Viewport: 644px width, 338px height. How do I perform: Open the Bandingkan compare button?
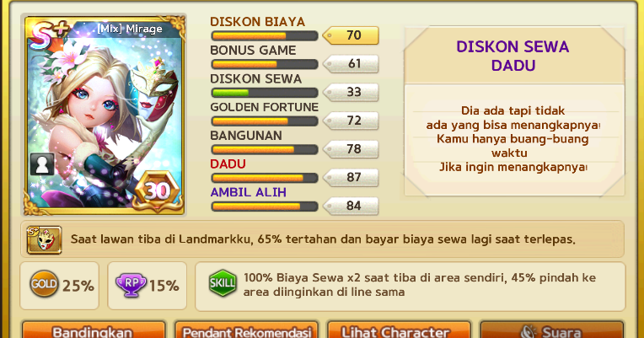tap(94, 330)
